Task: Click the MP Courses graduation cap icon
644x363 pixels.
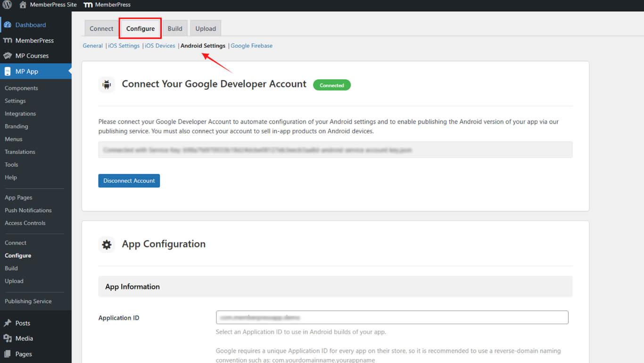Action: pyautogui.click(x=8, y=56)
